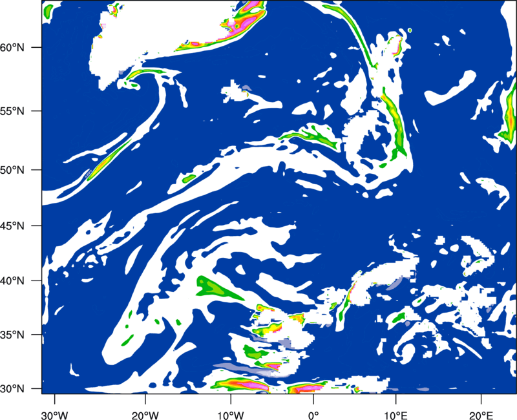Click the 20°E longitude label
The image size is (517, 420).
click(x=481, y=415)
